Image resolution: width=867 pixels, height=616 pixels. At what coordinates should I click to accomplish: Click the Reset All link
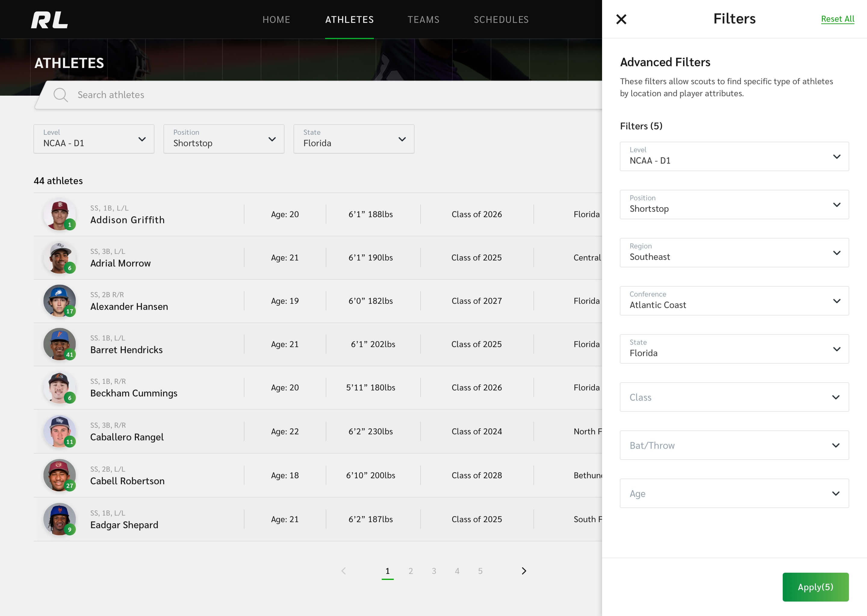pos(837,19)
